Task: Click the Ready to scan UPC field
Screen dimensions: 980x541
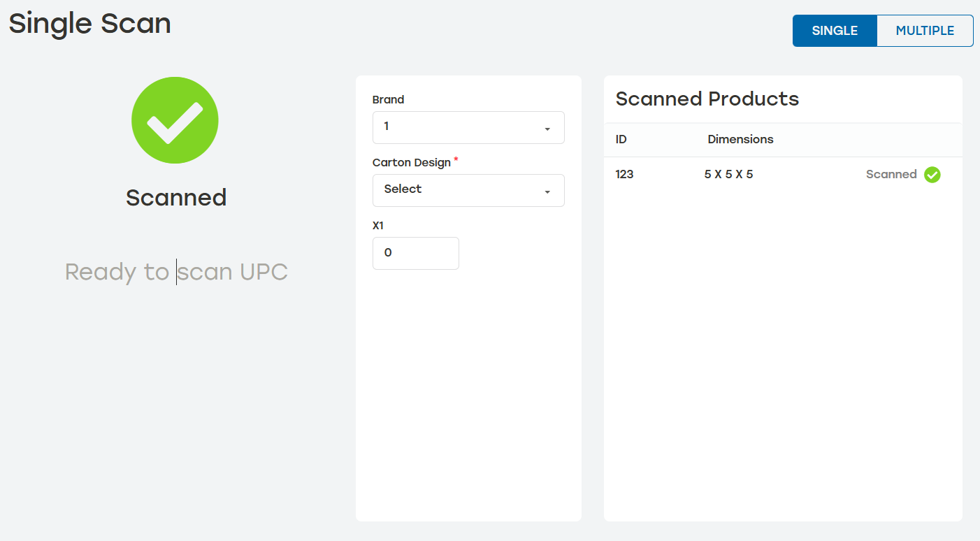Action: coord(176,272)
